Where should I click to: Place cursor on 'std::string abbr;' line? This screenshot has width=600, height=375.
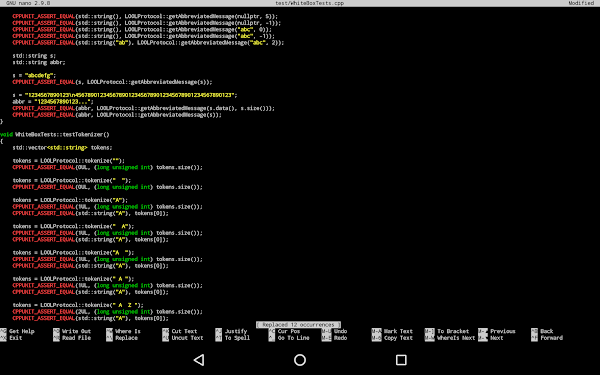pyautogui.click(x=39, y=62)
